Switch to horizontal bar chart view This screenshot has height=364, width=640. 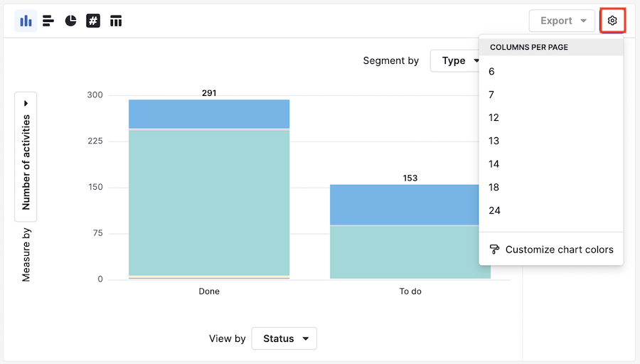pyautogui.click(x=48, y=21)
